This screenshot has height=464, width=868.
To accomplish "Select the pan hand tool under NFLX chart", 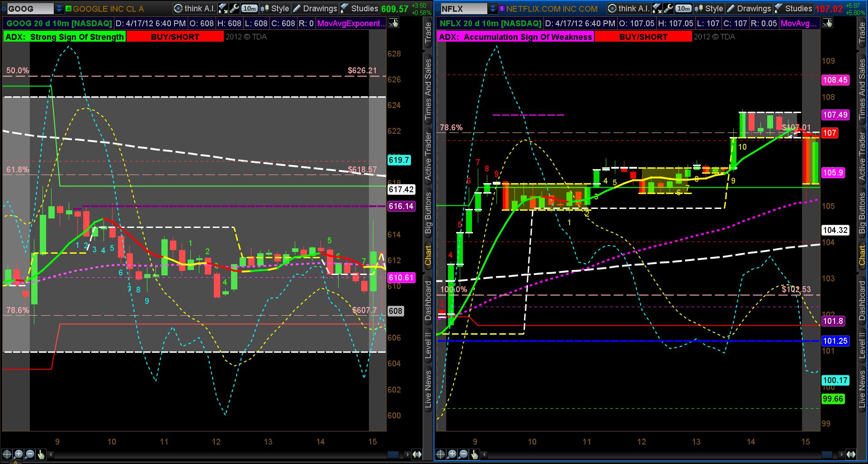I will (475, 455).
